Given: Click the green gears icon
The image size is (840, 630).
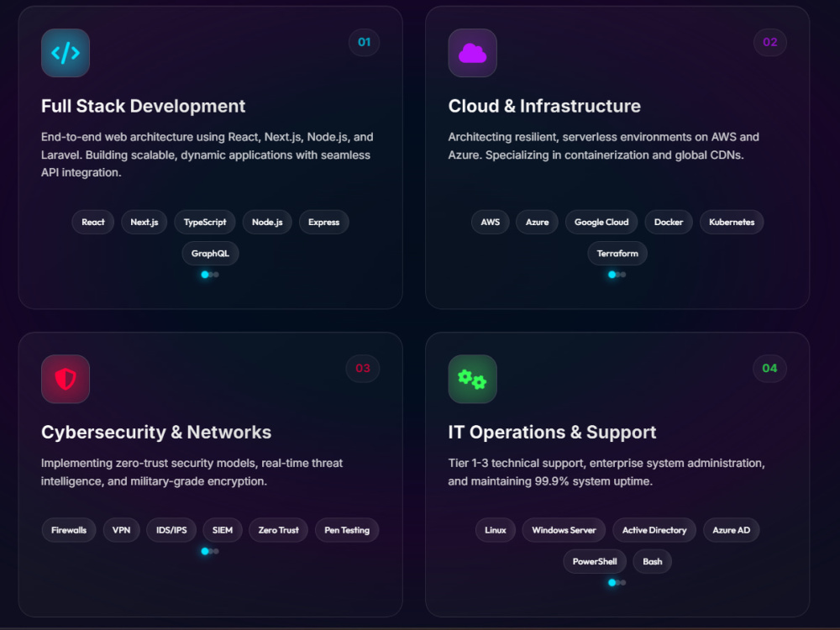Looking at the screenshot, I should tap(472, 379).
